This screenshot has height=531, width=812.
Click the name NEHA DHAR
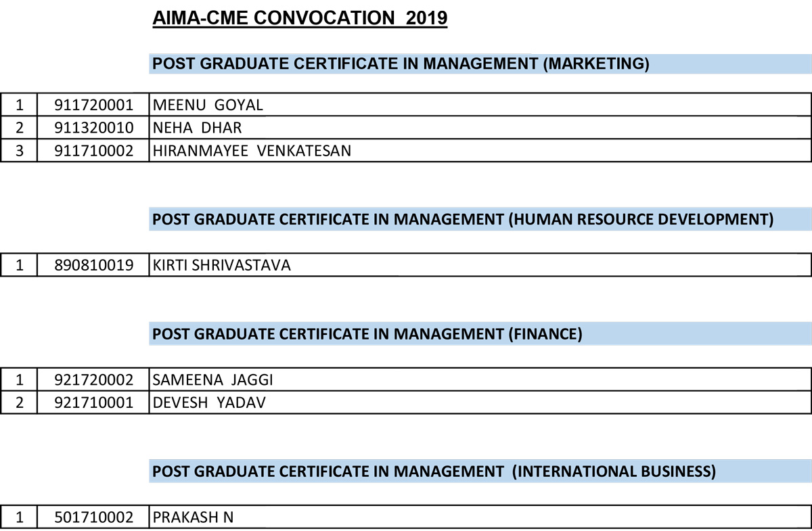tap(198, 128)
